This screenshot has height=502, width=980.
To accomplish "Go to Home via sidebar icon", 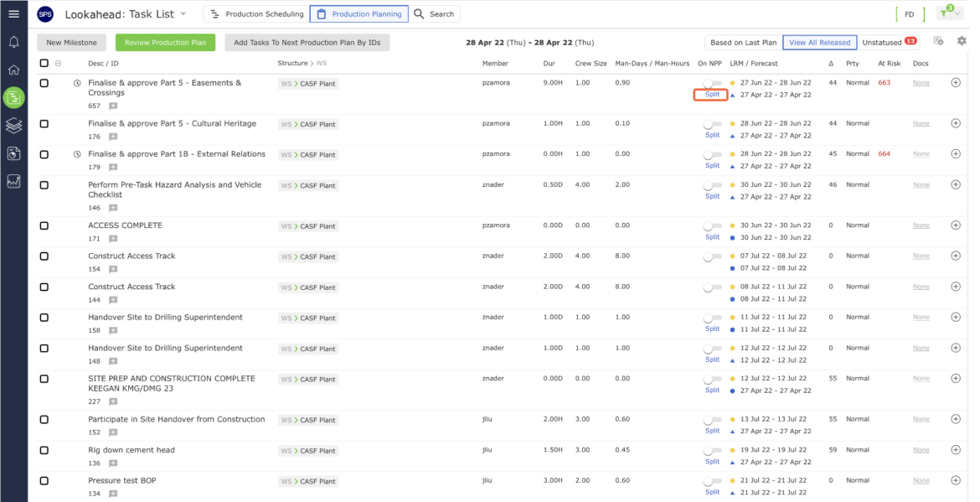I will (x=13, y=70).
